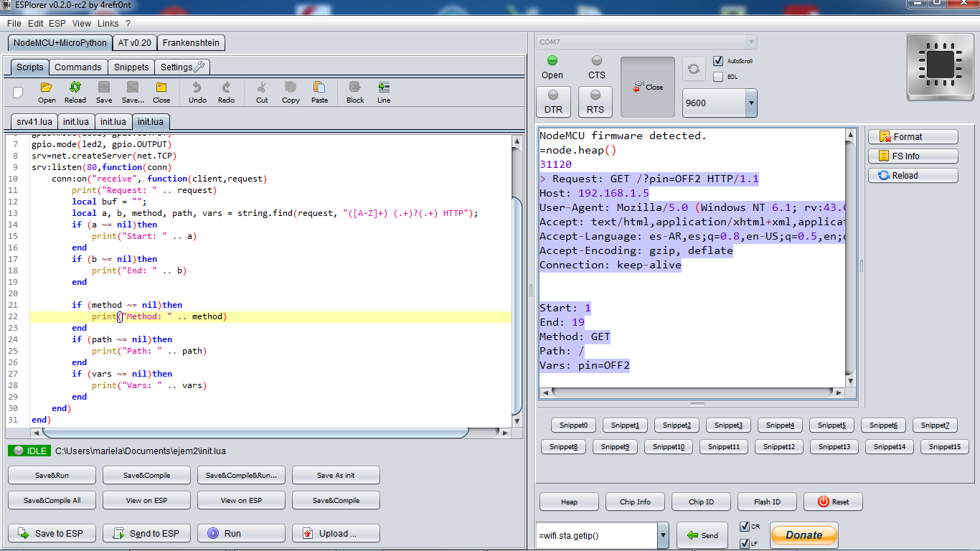
Task: Close current file via Close toolbar icon
Action: click(161, 92)
